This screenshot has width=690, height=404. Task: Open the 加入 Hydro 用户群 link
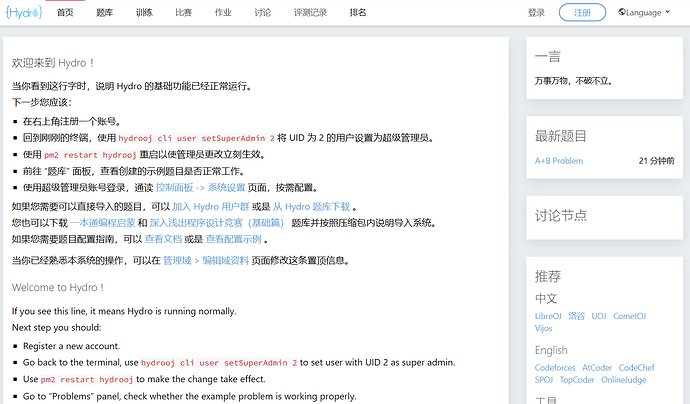211,207
